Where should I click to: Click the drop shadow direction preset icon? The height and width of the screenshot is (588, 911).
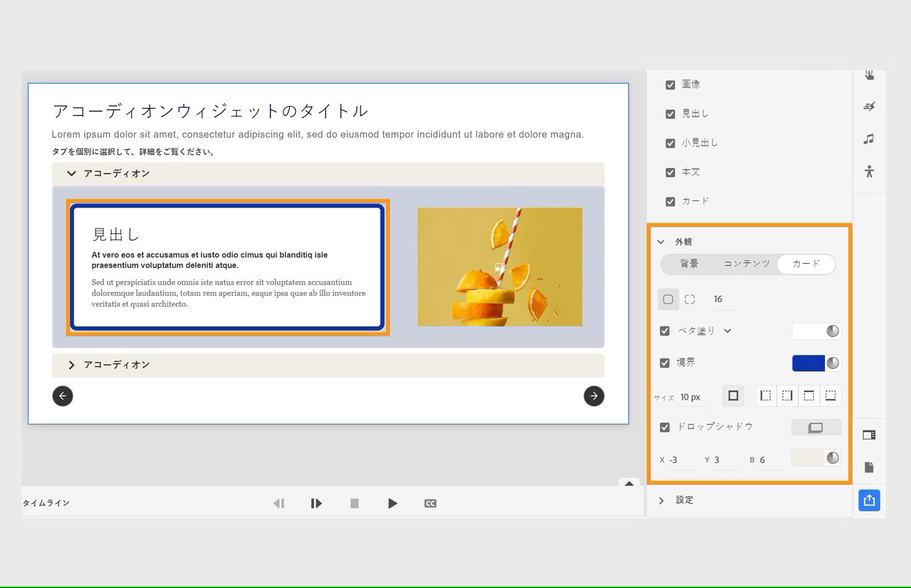point(816,427)
